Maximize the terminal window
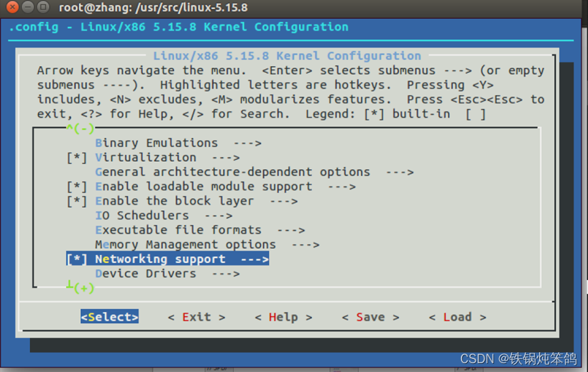The image size is (588, 372). click(x=44, y=7)
